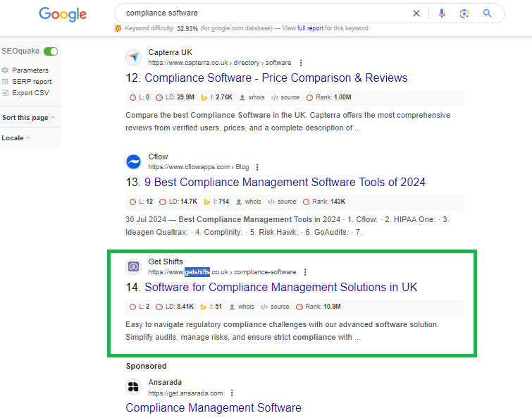Click Rank: 1.00M in Capterra row
The width and height of the screenshot is (532, 418).
(x=329, y=97)
